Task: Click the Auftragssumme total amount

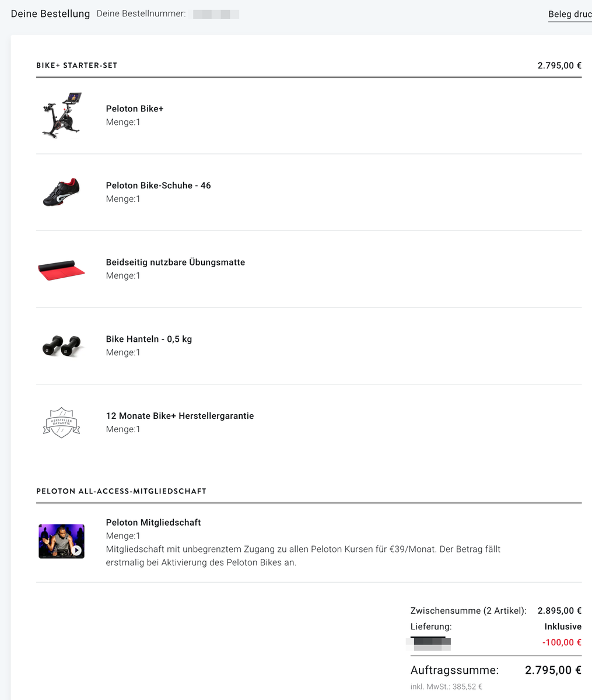Action: tap(553, 670)
